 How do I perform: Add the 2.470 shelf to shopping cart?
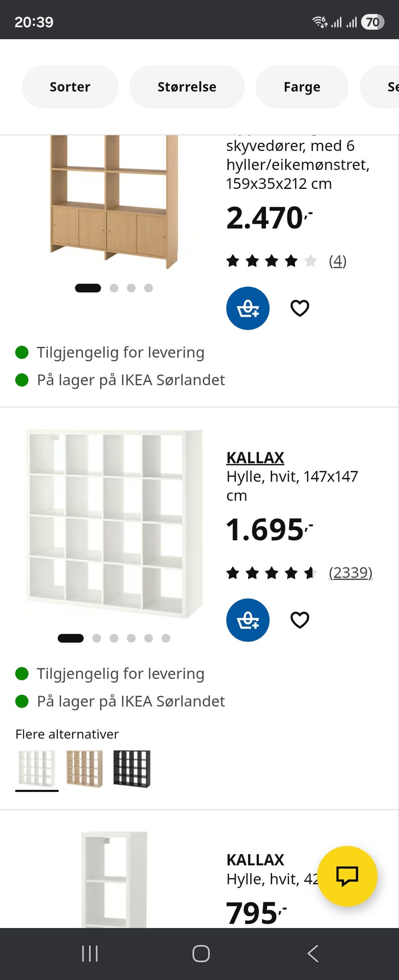pos(248,308)
